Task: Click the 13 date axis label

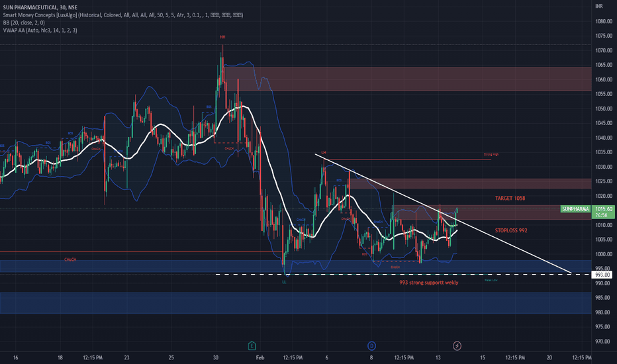Action: (x=438, y=357)
